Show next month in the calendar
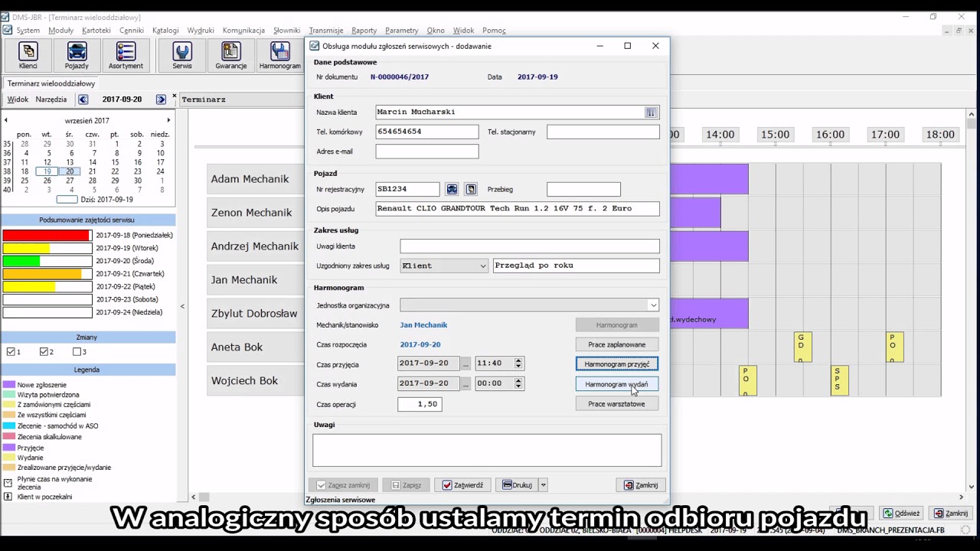Image resolution: width=980 pixels, height=551 pixels. 168,120
